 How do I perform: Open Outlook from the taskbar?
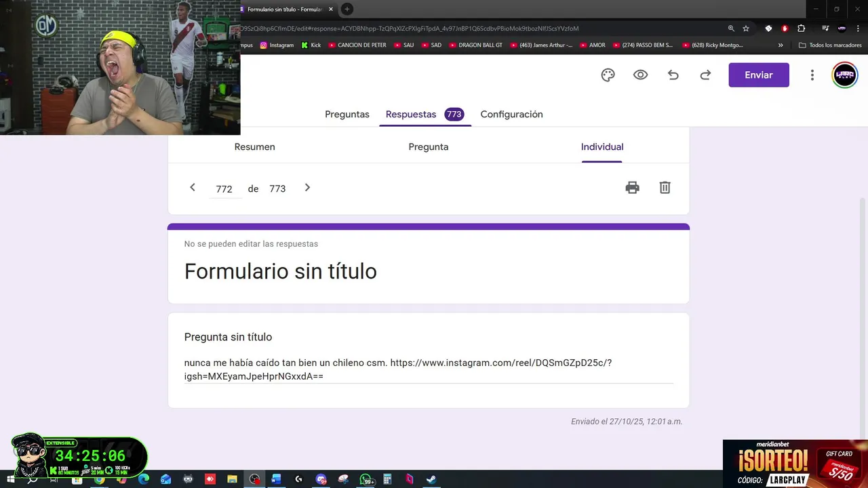pyautogui.click(x=166, y=479)
